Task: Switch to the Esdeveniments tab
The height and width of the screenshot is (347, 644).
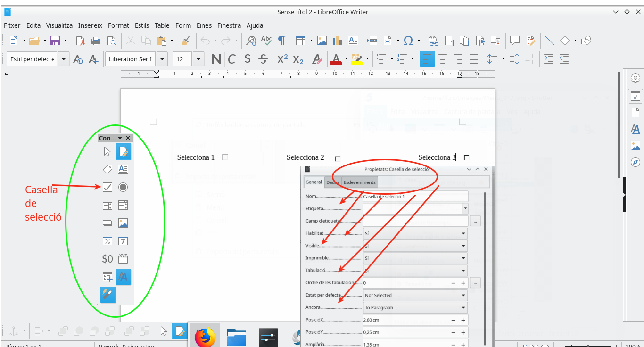Action: tap(359, 182)
